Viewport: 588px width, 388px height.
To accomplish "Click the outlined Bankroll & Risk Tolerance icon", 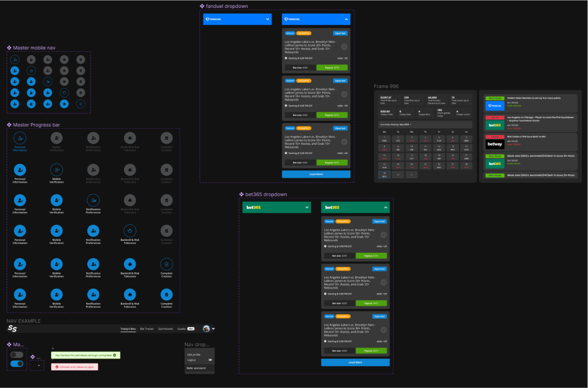I will coord(130,231).
